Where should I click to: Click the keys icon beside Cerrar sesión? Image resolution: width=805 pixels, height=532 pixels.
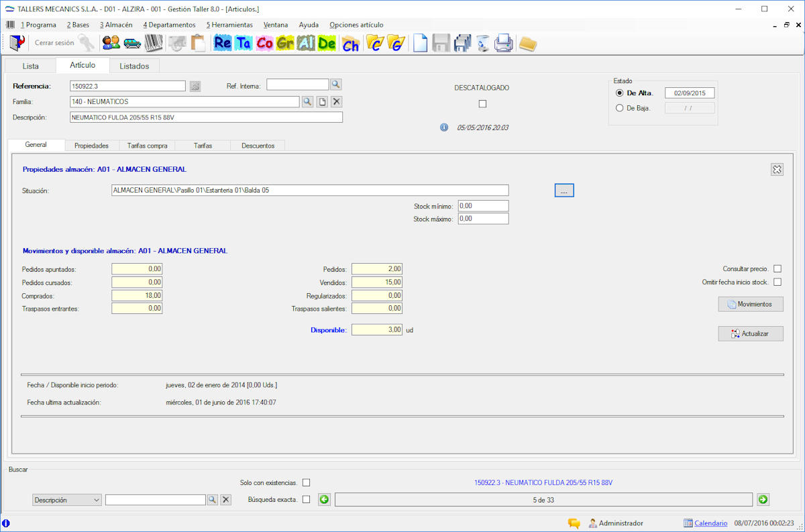coord(87,43)
